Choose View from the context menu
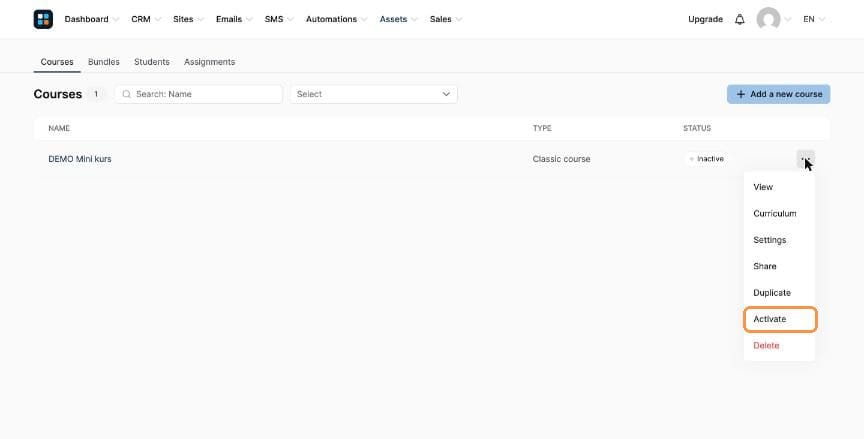Screen dimensions: 864x439 pyautogui.click(x=779, y=187)
